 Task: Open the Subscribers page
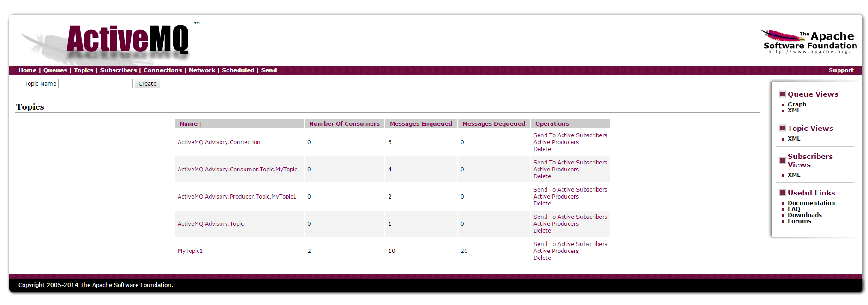tap(118, 70)
